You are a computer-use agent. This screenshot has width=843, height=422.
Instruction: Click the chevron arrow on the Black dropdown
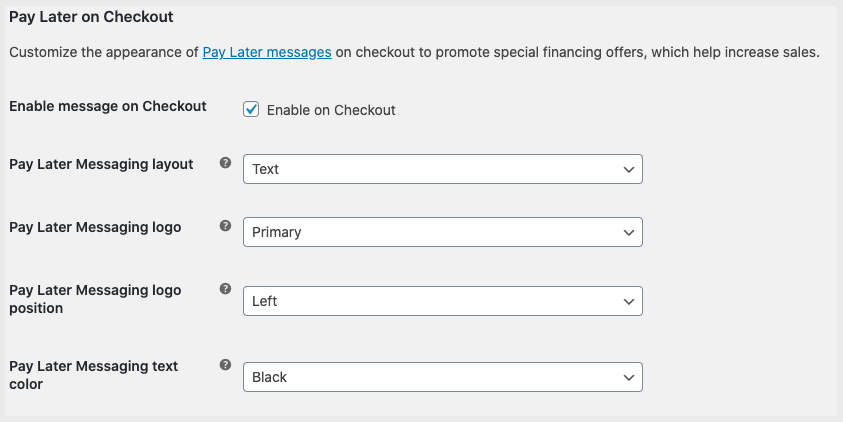[x=629, y=377]
